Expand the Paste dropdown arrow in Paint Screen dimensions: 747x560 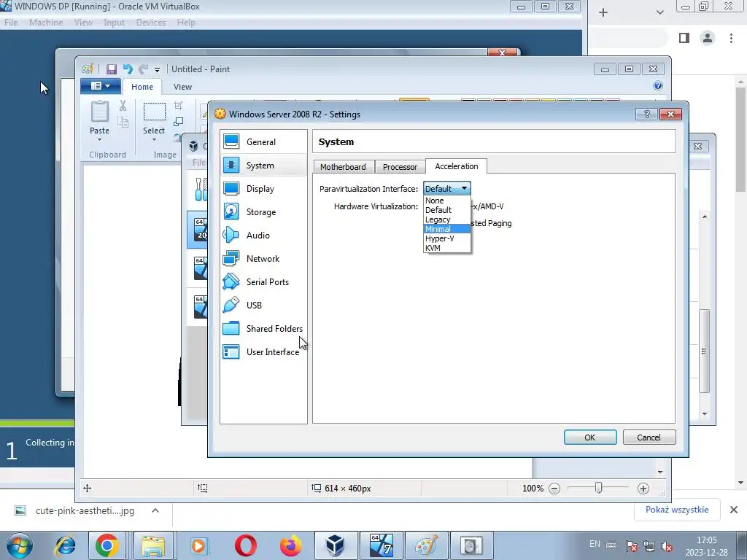coord(99,140)
